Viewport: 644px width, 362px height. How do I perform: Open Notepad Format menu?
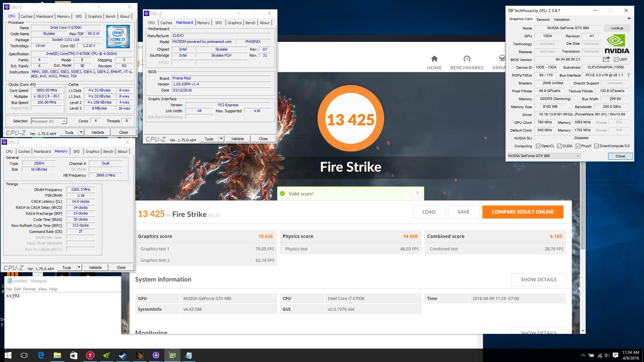tap(29, 289)
